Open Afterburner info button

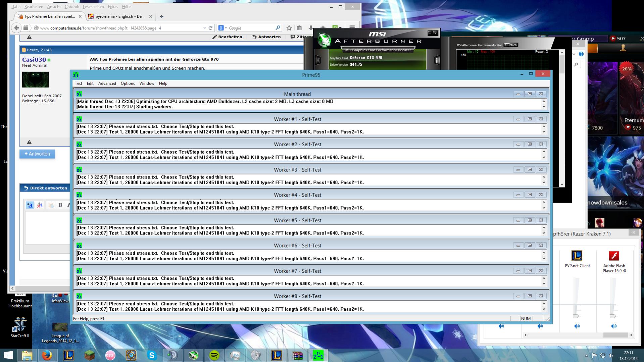pyautogui.click(x=437, y=60)
